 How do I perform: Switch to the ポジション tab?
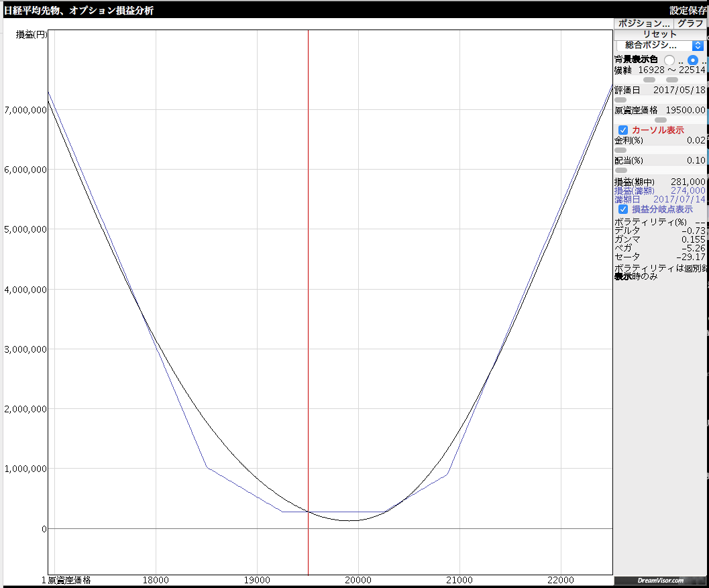tap(644, 23)
